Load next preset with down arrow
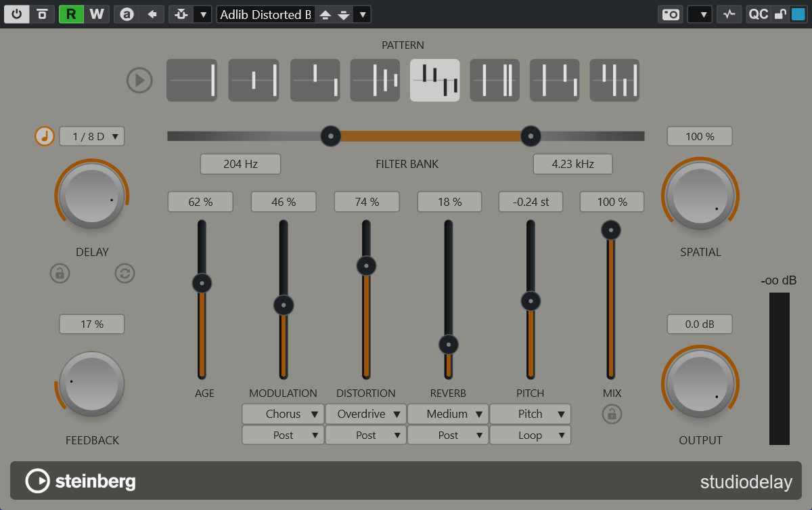Image resolution: width=812 pixels, height=510 pixels. pyautogui.click(x=344, y=14)
